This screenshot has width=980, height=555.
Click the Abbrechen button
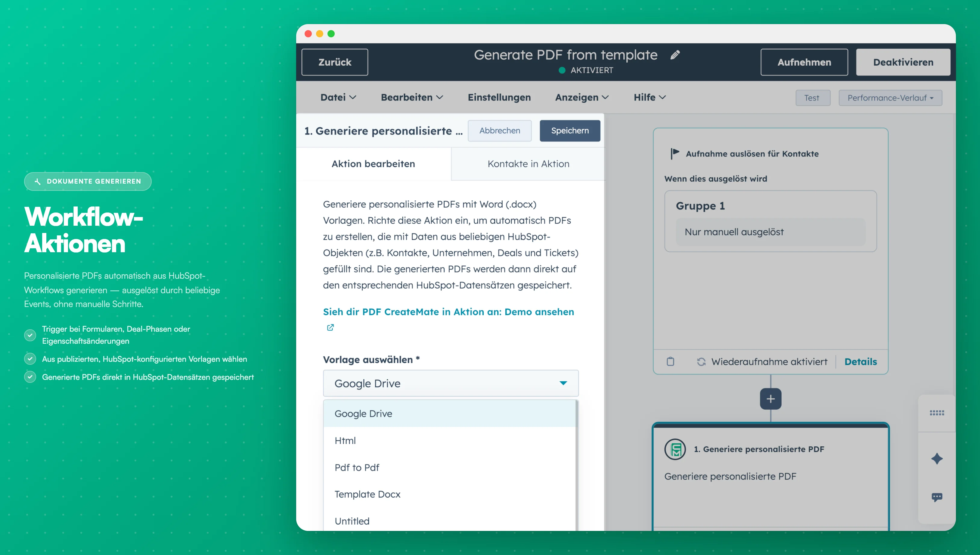[499, 131]
